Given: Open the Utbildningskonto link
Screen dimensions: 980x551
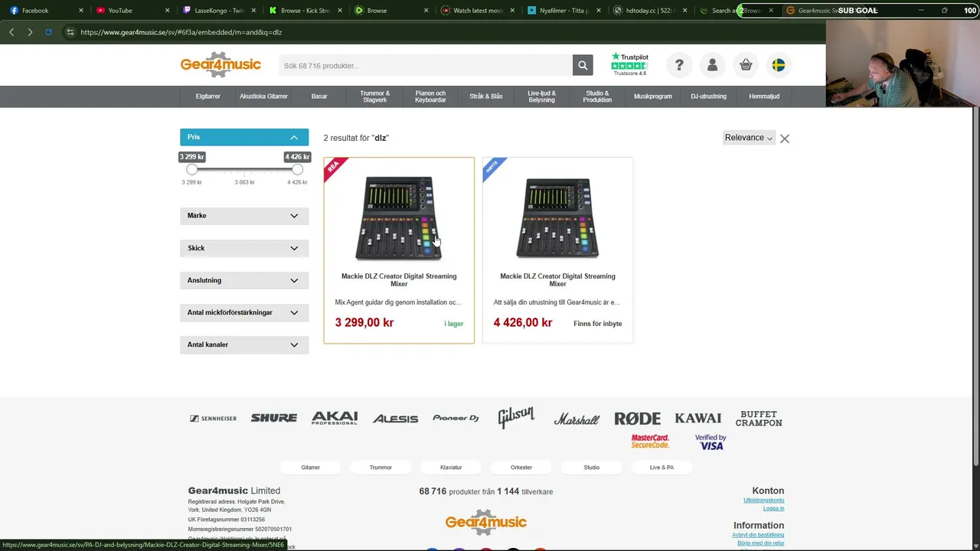Looking at the screenshot, I should pyautogui.click(x=763, y=500).
